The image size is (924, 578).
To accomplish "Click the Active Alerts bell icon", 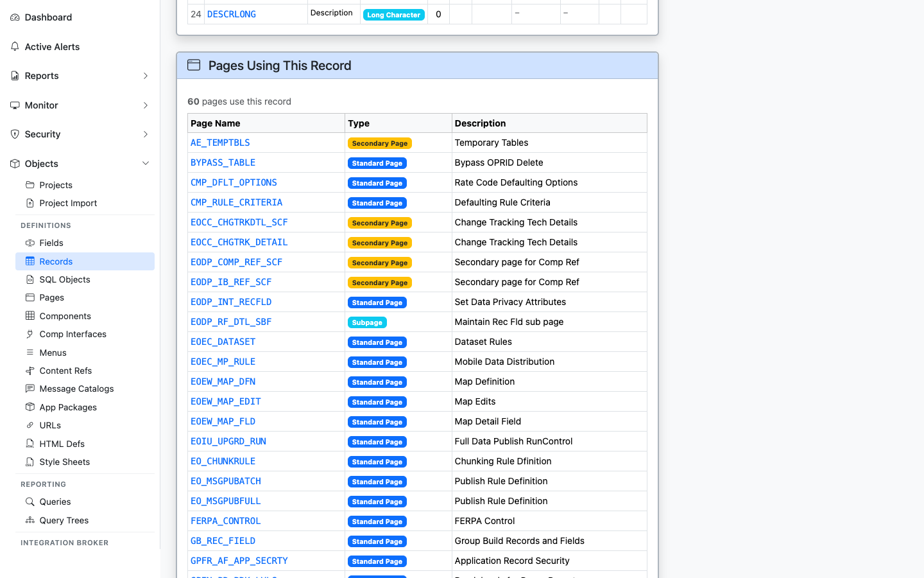I will pyautogui.click(x=15, y=47).
